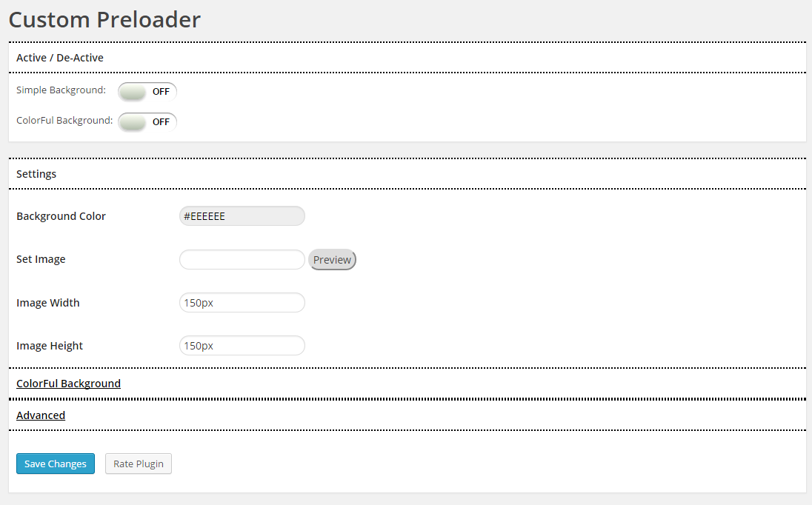This screenshot has width=812, height=505.
Task: Focus the Set Image input field
Action: [x=242, y=260]
